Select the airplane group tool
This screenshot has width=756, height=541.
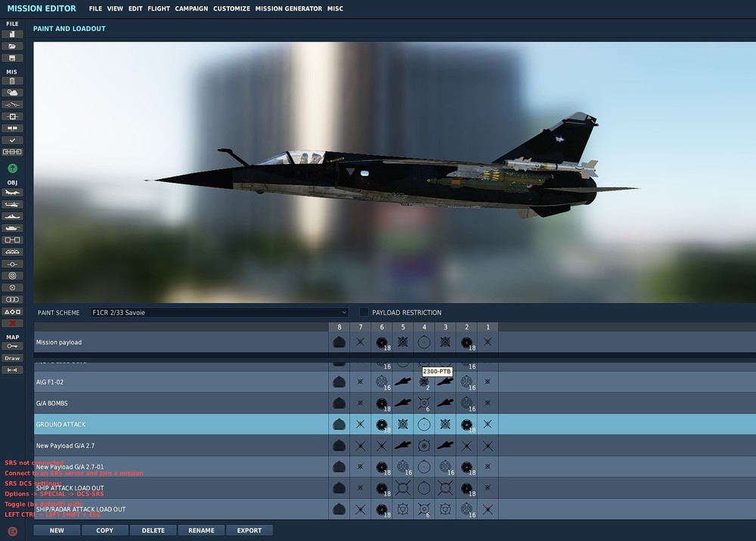13,193
